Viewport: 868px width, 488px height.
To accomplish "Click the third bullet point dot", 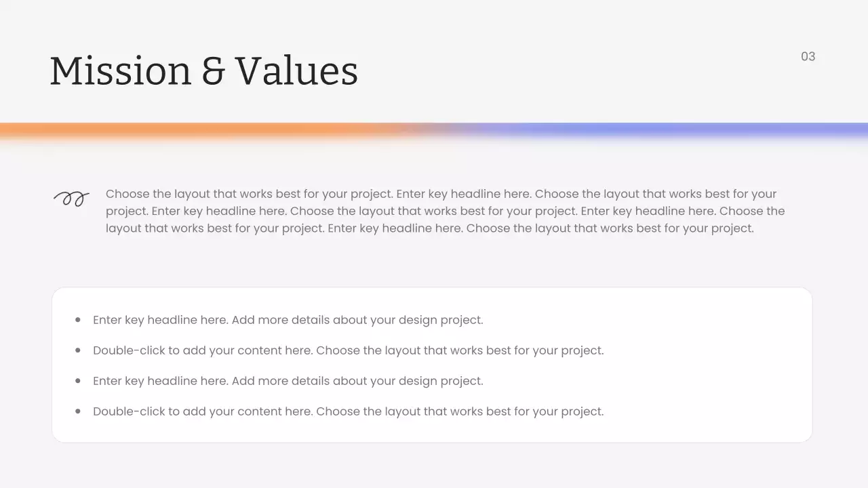I will (x=78, y=381).
